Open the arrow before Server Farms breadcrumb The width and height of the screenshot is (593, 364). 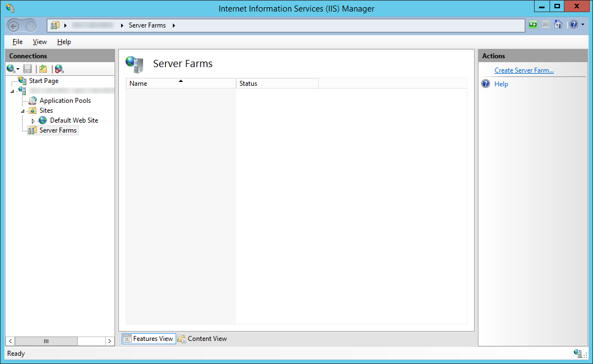122,25
